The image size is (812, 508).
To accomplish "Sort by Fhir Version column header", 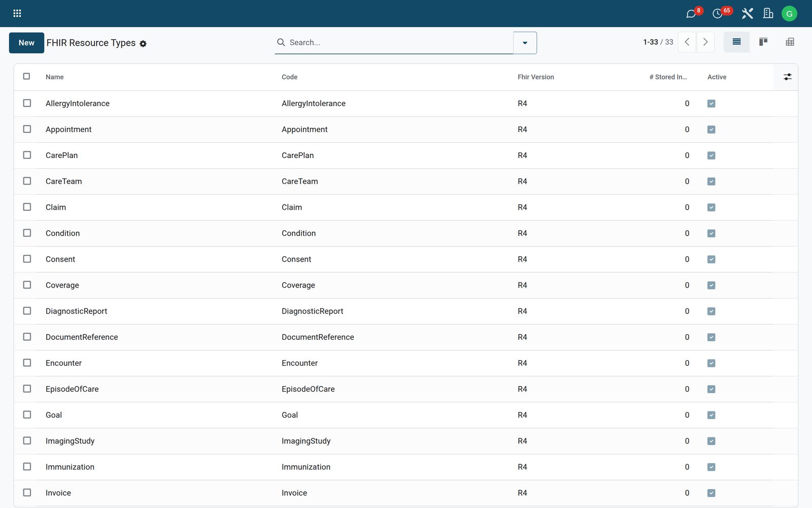I will pos(535,77).
